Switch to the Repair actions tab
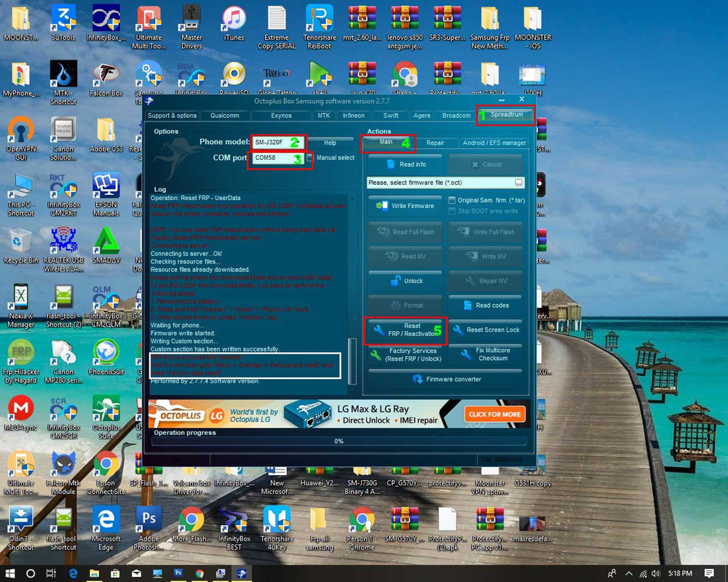728x582 pixels. click(x=435, y=143)
